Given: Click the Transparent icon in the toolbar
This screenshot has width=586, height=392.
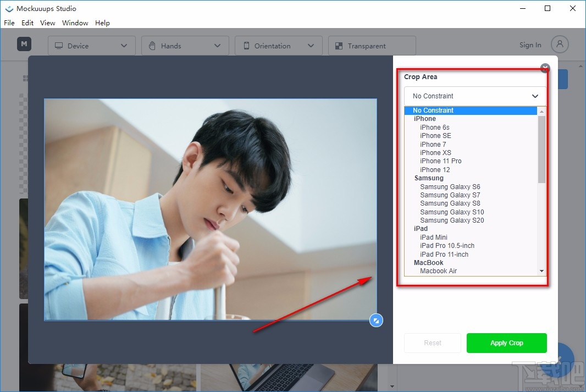Looking at the screenshot, I should [339, 46].
